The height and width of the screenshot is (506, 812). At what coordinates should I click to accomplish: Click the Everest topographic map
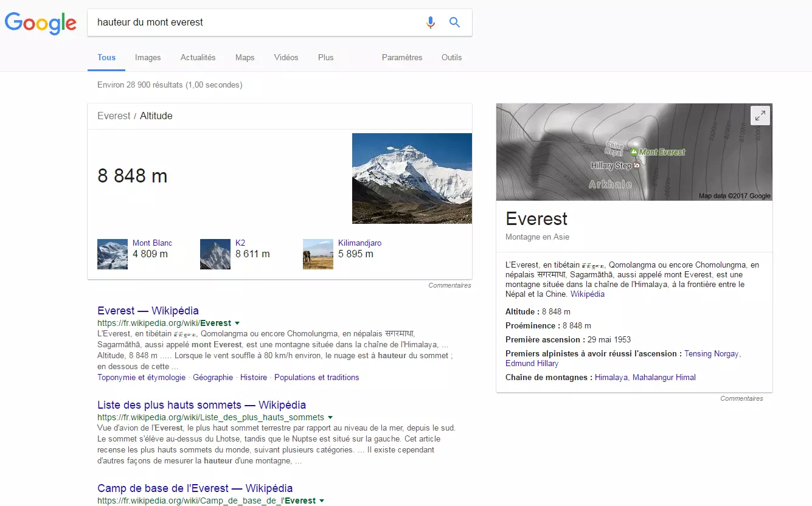click(634, 152)
